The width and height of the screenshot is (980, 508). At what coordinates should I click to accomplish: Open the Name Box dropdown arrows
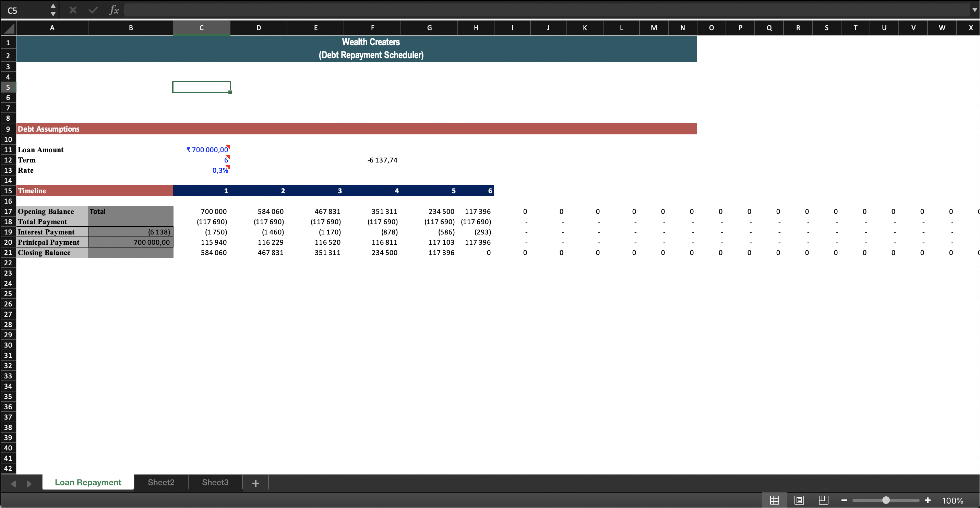(53, 10)
